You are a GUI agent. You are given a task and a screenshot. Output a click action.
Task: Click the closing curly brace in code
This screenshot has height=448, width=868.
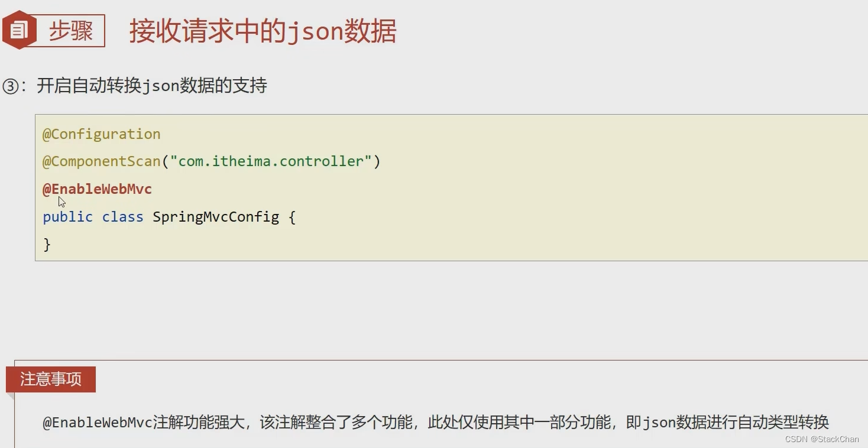tap(47, 244)
